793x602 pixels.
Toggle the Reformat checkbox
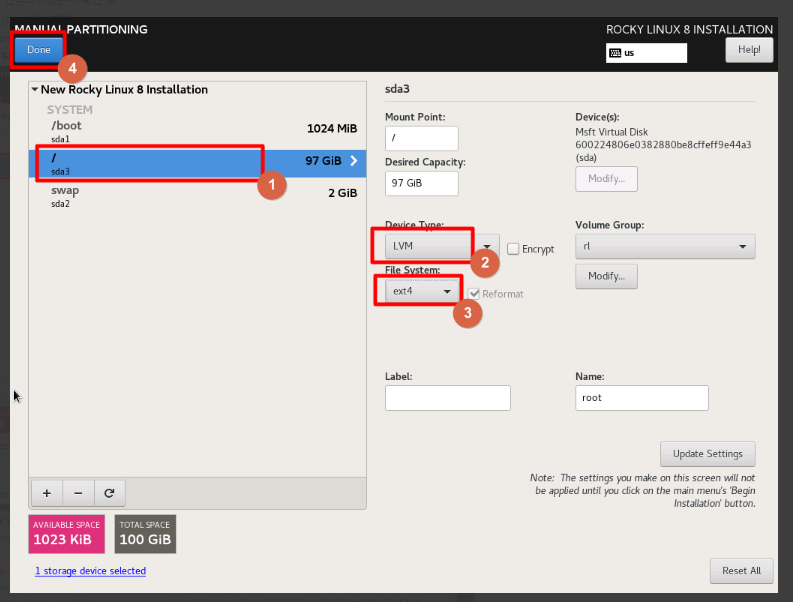[473, 294]
